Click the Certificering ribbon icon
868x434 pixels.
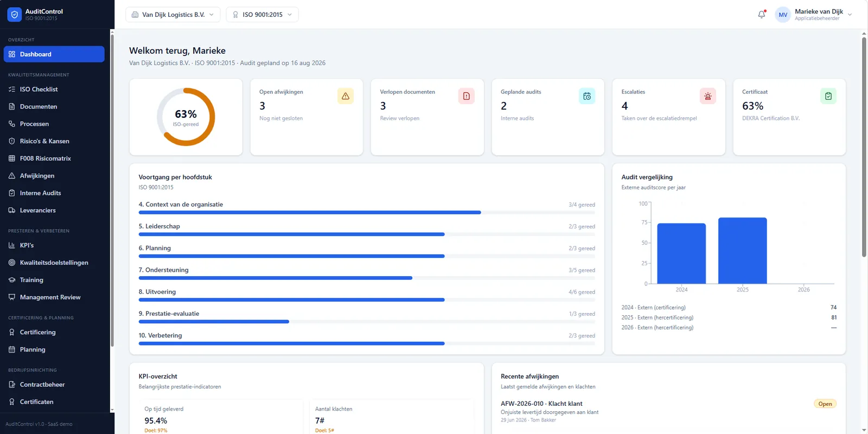12,332
